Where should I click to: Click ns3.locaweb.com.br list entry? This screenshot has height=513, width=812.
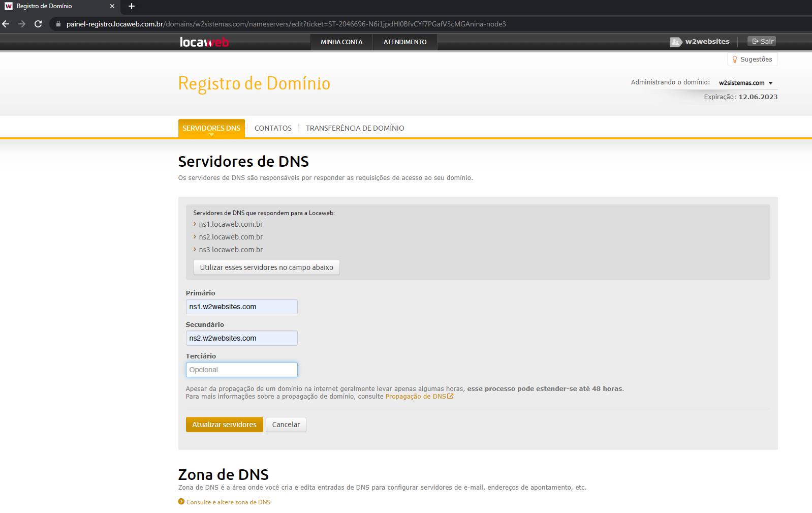click(231, 250)
